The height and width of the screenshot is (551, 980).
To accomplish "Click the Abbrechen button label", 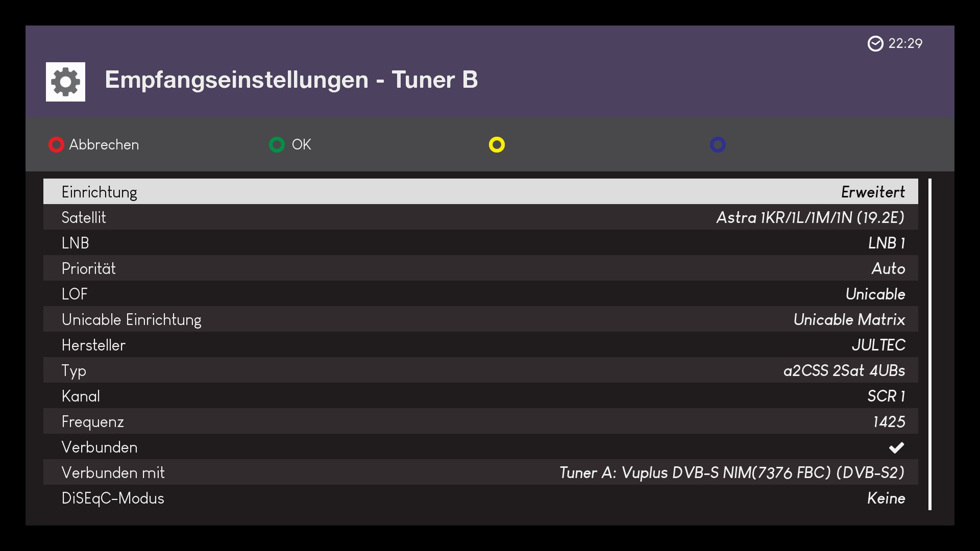I will [104, 145].
